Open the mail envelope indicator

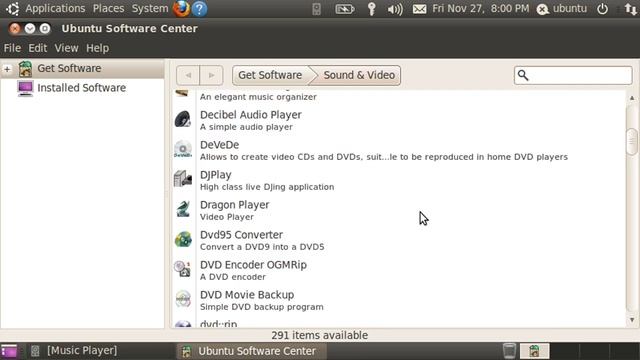[x=419, y=9]
